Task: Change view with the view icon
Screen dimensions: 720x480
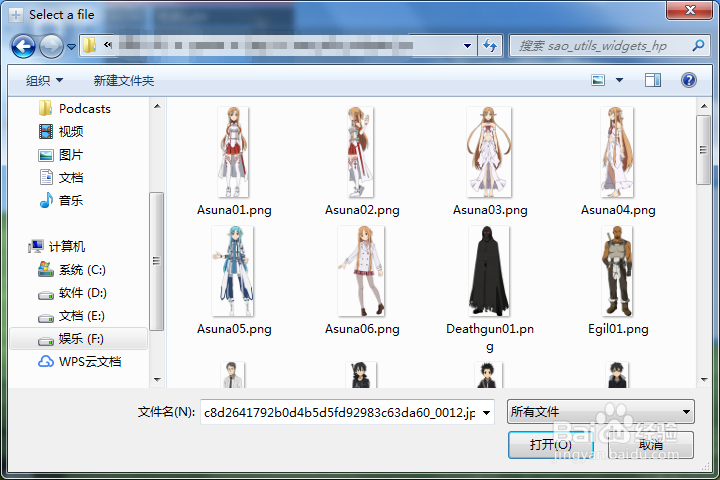Action: point(598,80)
